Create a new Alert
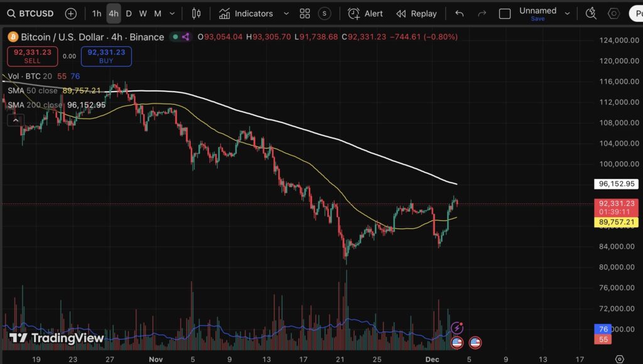The height and width of the screenshot is (364, 643). point(365,13)
